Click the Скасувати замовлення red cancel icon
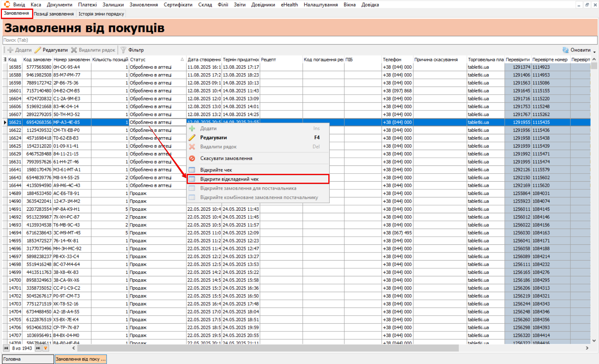The height and width of the screenshot is (364, 599). point(192,158)
